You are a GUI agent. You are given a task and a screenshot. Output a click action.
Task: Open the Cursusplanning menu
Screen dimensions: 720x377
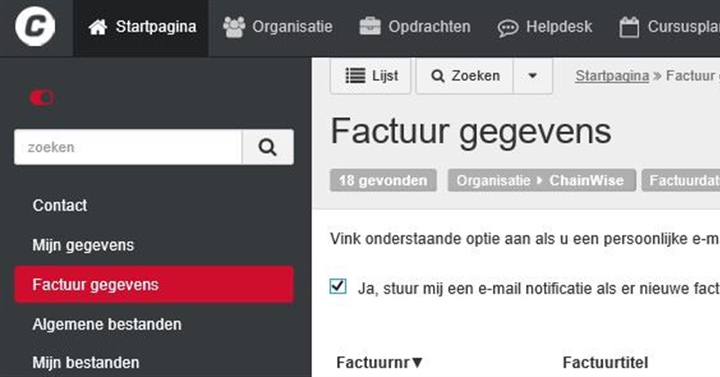pos(669,27)
